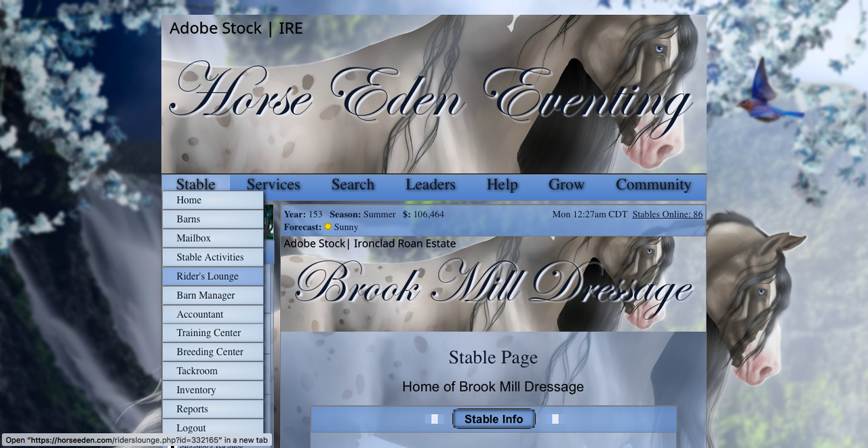
Task: Click small square icon right of Stable Info
Action: (555, 419)
